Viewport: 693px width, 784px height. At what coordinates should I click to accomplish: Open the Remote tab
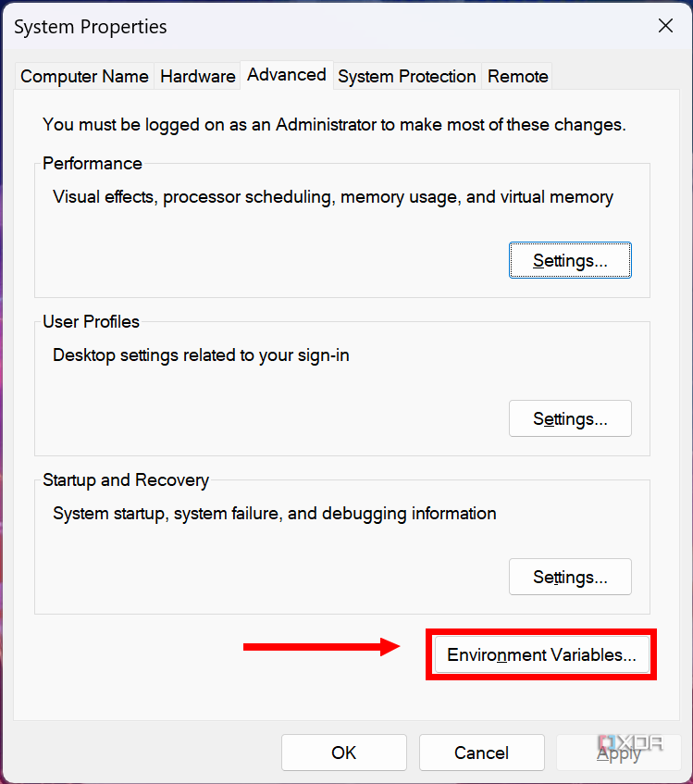(516, 76)
